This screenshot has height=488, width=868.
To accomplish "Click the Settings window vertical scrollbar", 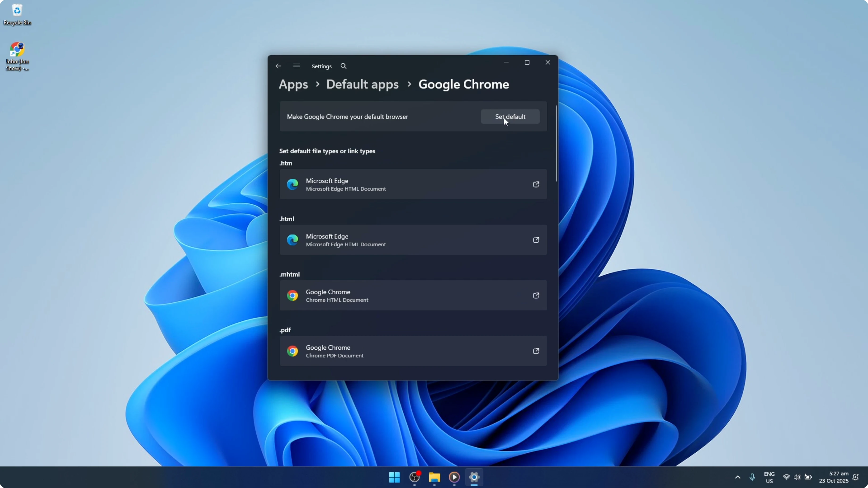I will pos(556,143).
